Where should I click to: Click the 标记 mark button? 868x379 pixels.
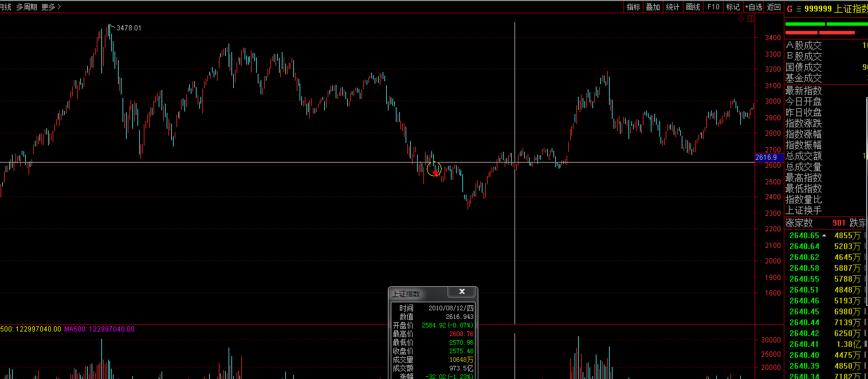pos(733,7)
